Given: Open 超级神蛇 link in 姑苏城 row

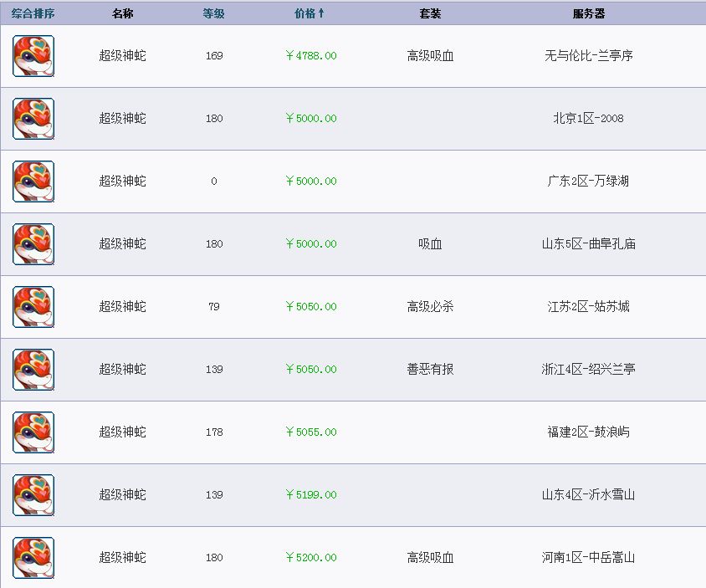Looking at the screenshot, I should coord(122,306).
